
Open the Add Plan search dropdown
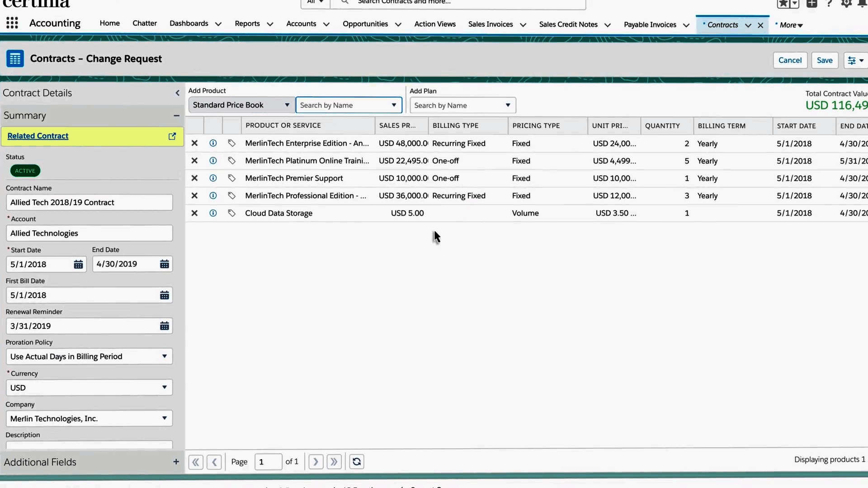[x=462, y=106]
